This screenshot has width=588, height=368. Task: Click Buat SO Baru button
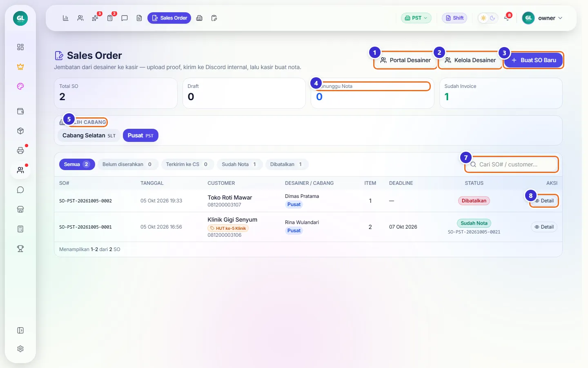click(534, 60)
